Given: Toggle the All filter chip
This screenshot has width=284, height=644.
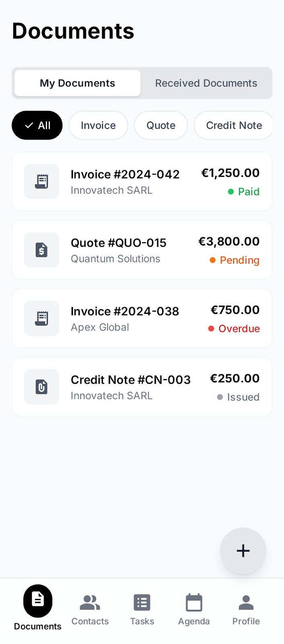Looking at the screenshot, I should 37,125.
